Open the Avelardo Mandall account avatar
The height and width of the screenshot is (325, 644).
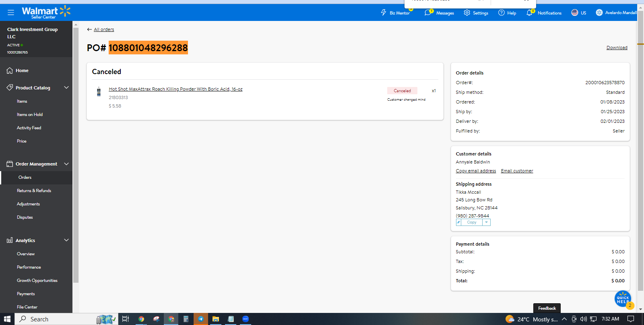599,12
